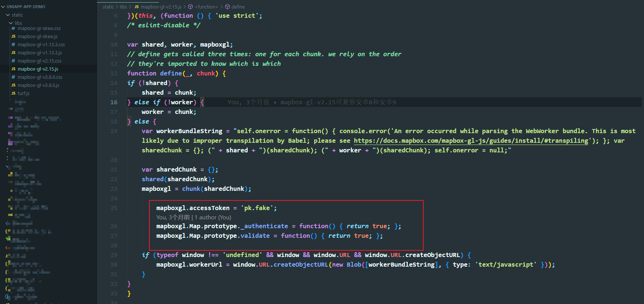Select mapbox-gl-v2.15.js in explorer tree
Image resolution: width=644 pixels, height=304 pixels.
[38, 69]
